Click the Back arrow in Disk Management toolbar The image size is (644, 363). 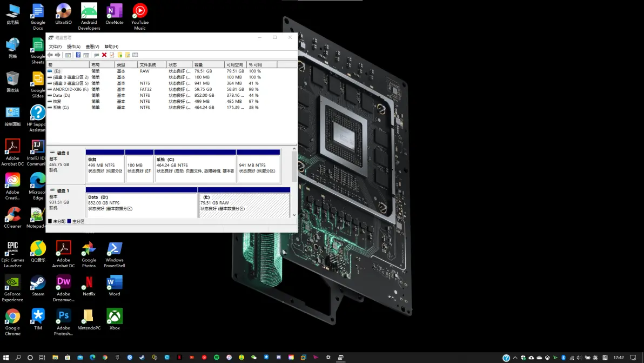[50, 55]
